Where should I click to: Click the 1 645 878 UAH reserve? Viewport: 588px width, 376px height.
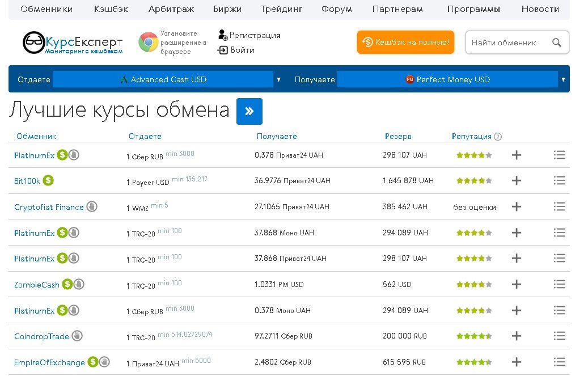click(x=408, y=180)
